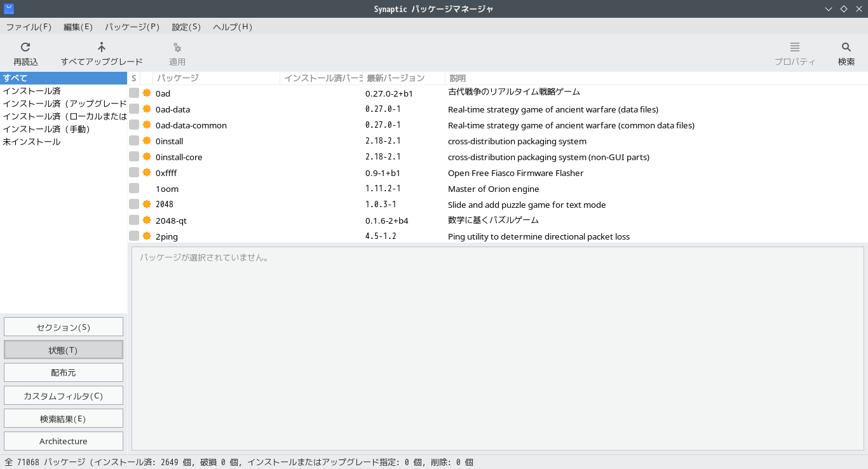This screenshot has width=868, height=469.
Task: Select the 0install-core package row
Action: click(498, 157)
